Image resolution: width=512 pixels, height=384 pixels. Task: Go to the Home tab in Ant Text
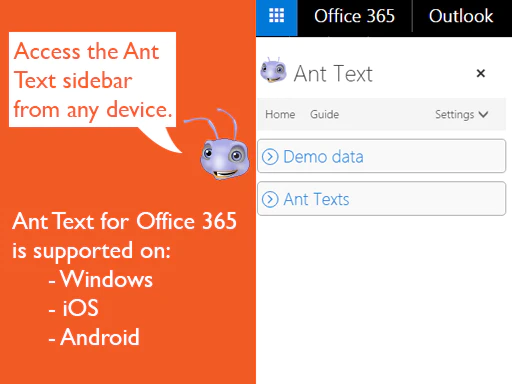click(280, 114)
